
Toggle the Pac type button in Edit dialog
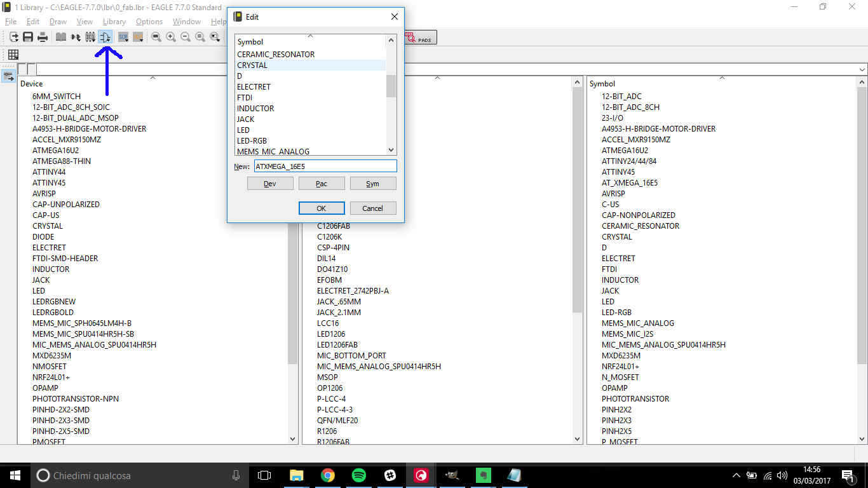click(x=322, y=184)
